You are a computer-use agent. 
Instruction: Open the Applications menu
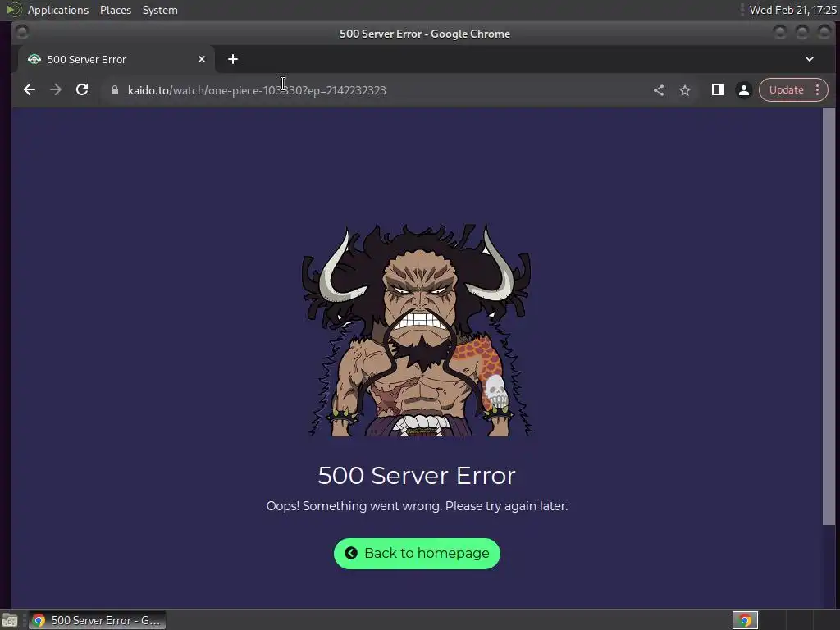tap(58, 10)
